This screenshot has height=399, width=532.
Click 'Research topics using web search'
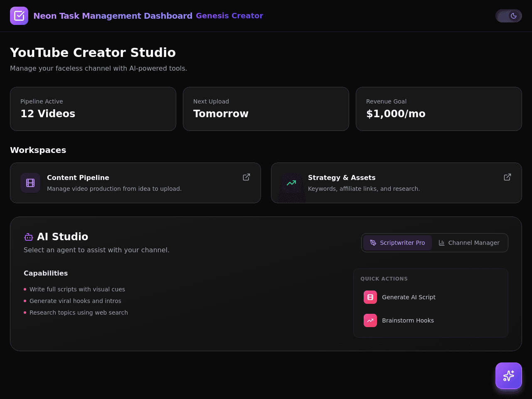79,313
